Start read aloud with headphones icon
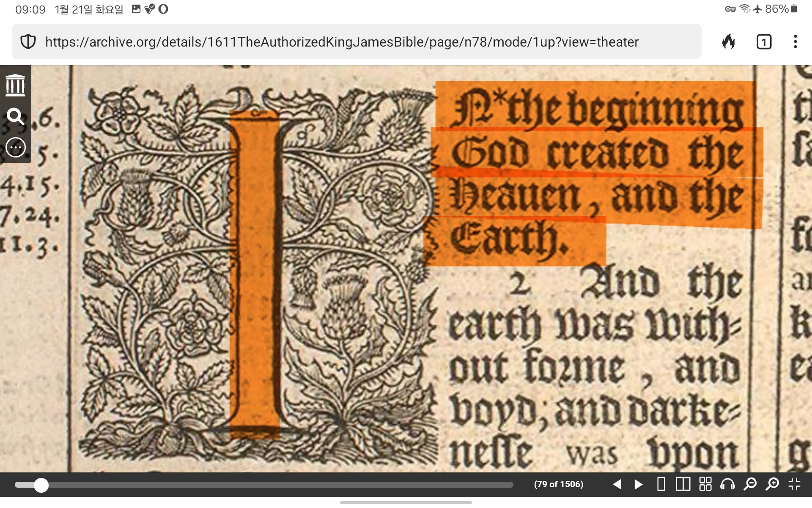Screen dimensions: 812x508 pyautogui.click(x=728, y=484)
